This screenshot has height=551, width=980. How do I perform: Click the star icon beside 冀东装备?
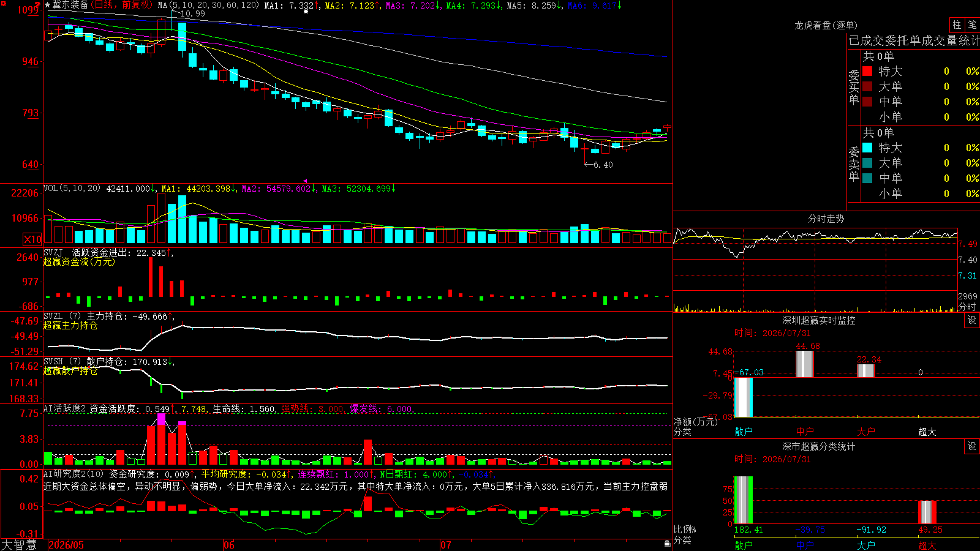coord(48,5)
